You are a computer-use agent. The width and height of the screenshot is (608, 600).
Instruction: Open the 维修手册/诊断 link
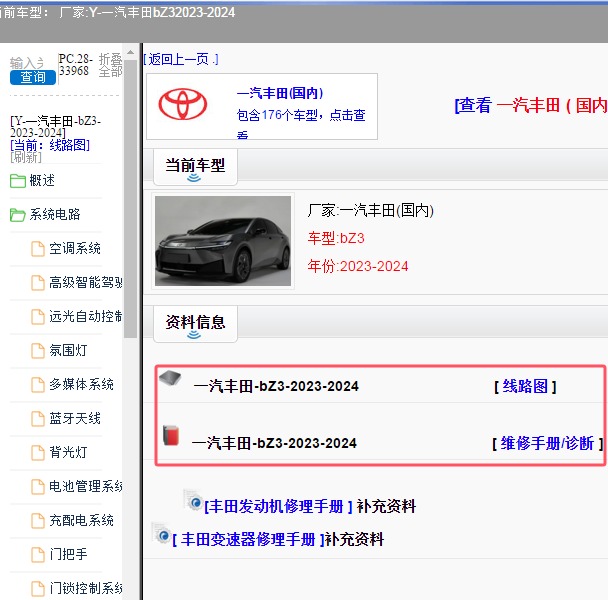pyautogui.click(x=548, y=443)
